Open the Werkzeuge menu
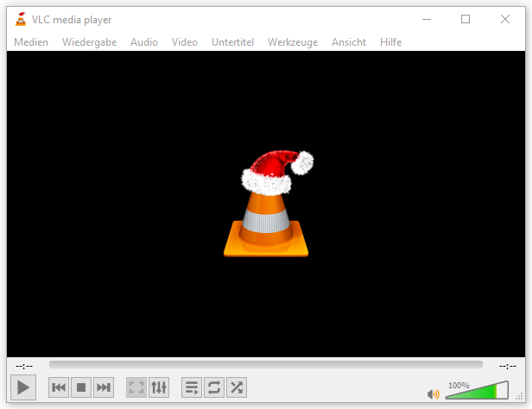The width and height of the screenshot is (532, 409). [293, 42]
